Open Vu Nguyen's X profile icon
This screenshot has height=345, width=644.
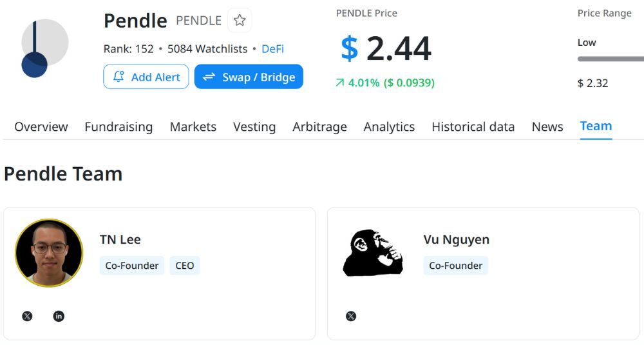coord(351,316)
